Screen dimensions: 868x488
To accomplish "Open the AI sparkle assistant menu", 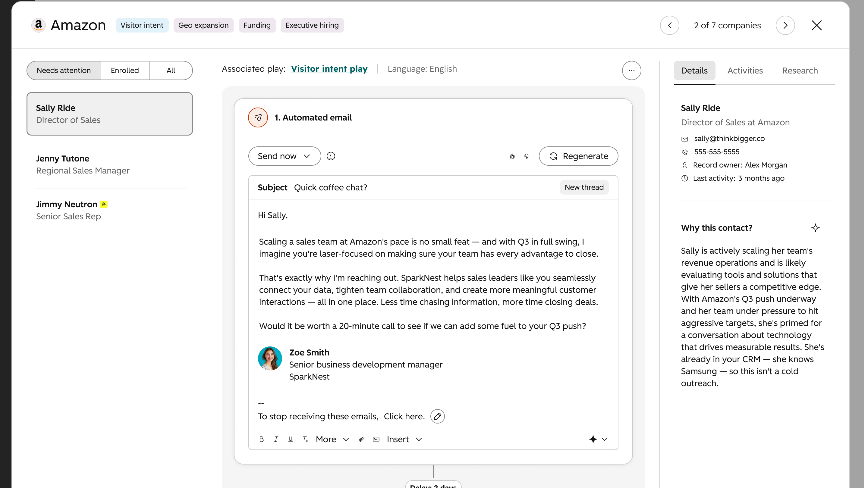I will 598,439.
